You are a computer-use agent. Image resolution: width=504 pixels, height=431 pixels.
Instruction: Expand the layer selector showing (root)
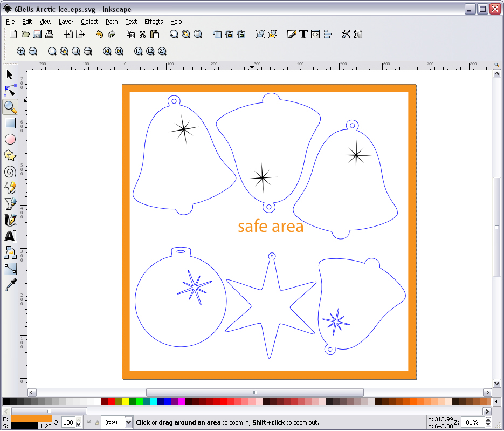click(x=128, y=422)
